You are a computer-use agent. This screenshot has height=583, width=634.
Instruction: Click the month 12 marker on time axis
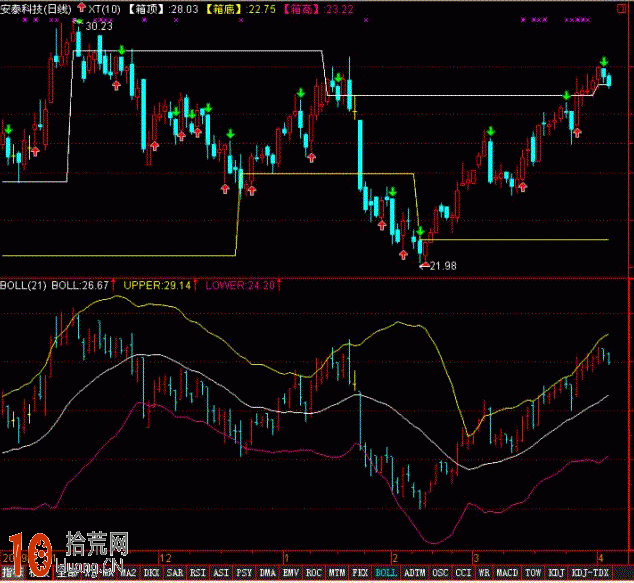165,558
